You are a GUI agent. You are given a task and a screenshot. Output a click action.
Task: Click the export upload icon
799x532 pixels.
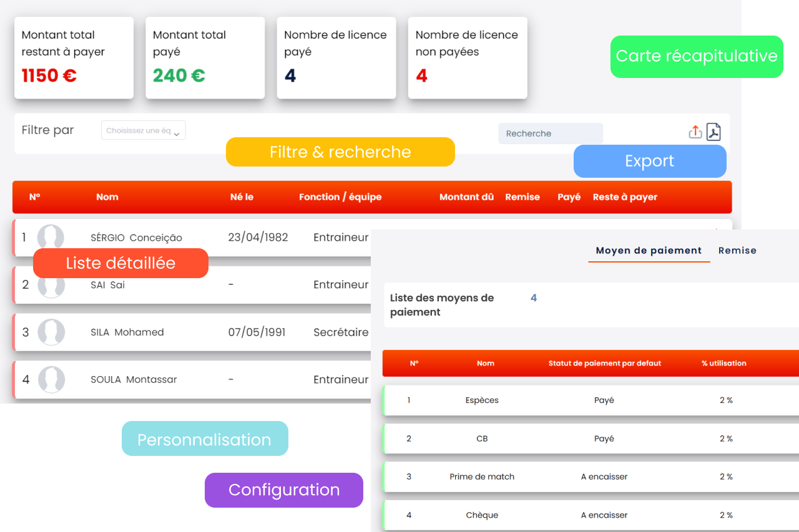pos(695,132)
